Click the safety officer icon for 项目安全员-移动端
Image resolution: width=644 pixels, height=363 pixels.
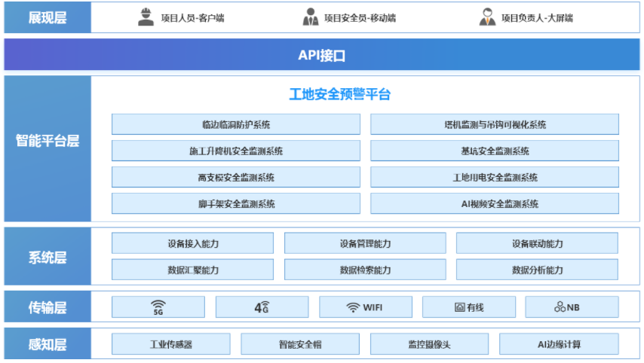pos(310,17)
